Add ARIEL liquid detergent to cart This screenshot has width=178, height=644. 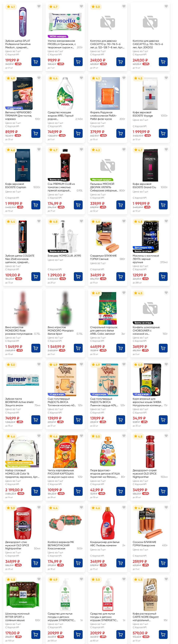(x=78, y=133)
